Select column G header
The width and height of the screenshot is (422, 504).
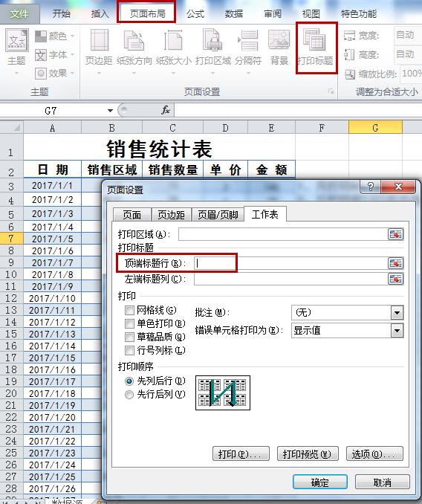tap(375, 128)
